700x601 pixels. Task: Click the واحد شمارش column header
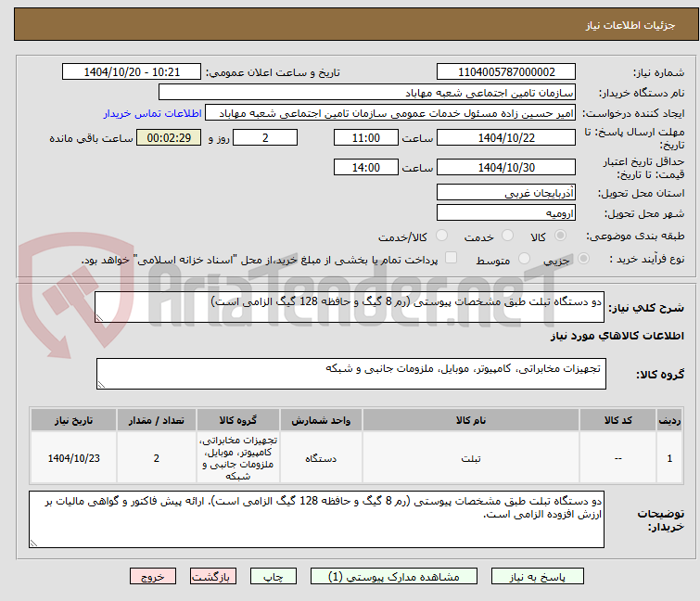(321, 420)
